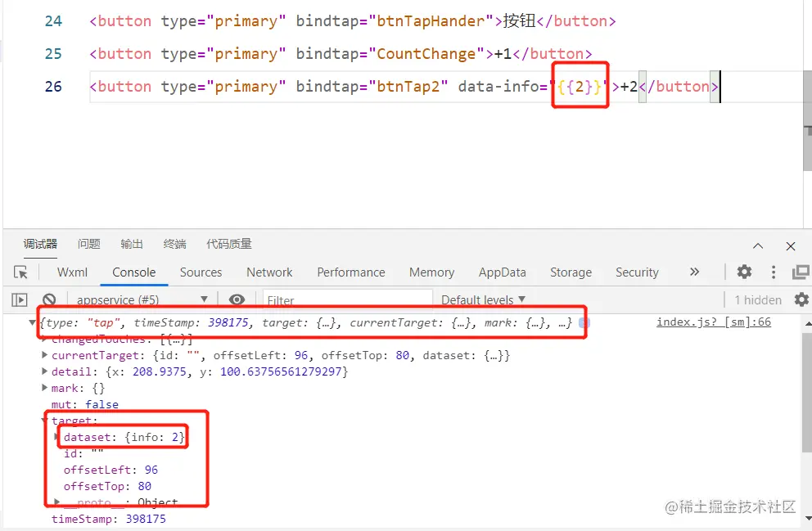Open the Default levels dropdown
Image resolution: width=812 pixels, height=531 pixels.
[483, 299]
